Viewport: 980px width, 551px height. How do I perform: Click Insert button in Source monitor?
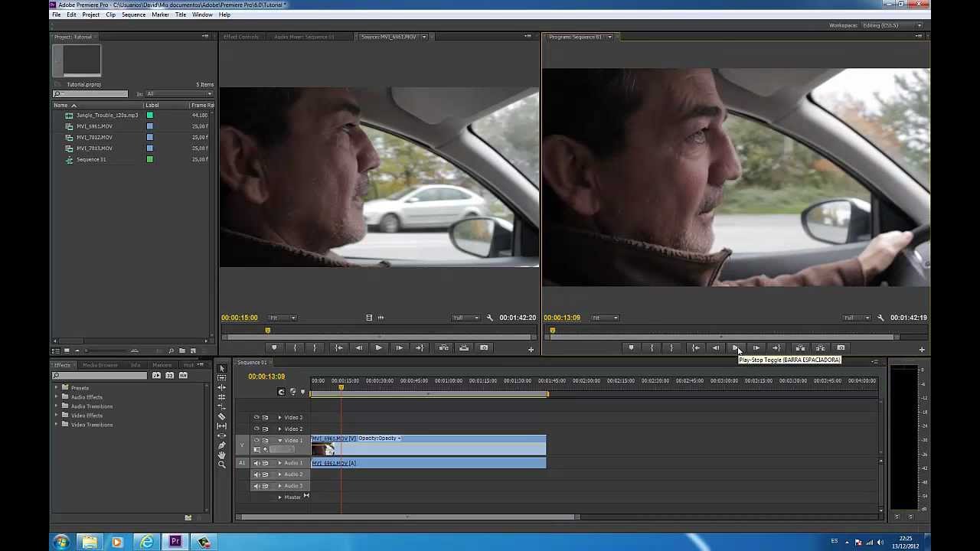(x=443, y=348)
